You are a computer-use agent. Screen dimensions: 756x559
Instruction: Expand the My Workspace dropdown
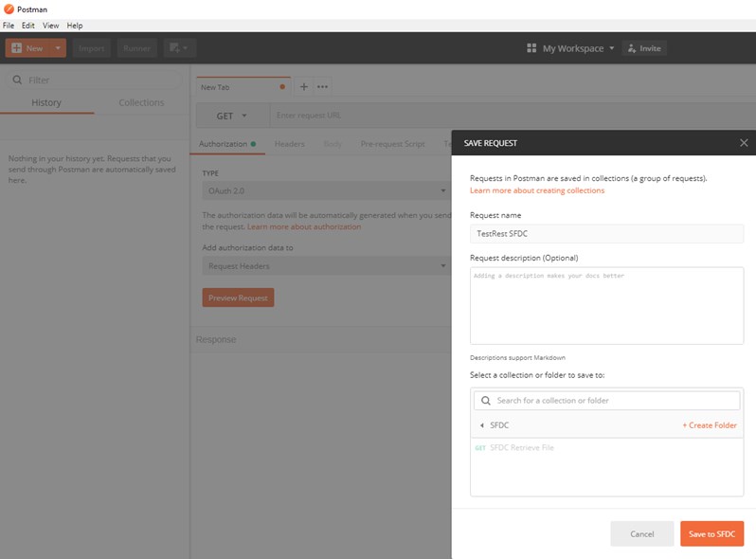(x=578, y=48)
